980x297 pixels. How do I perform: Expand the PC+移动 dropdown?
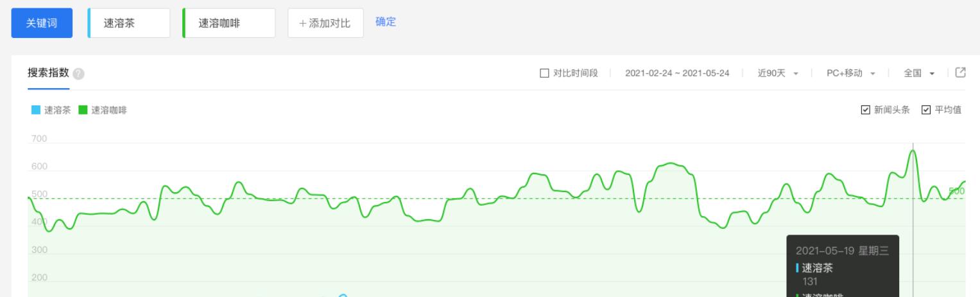(x=851, y=73)
